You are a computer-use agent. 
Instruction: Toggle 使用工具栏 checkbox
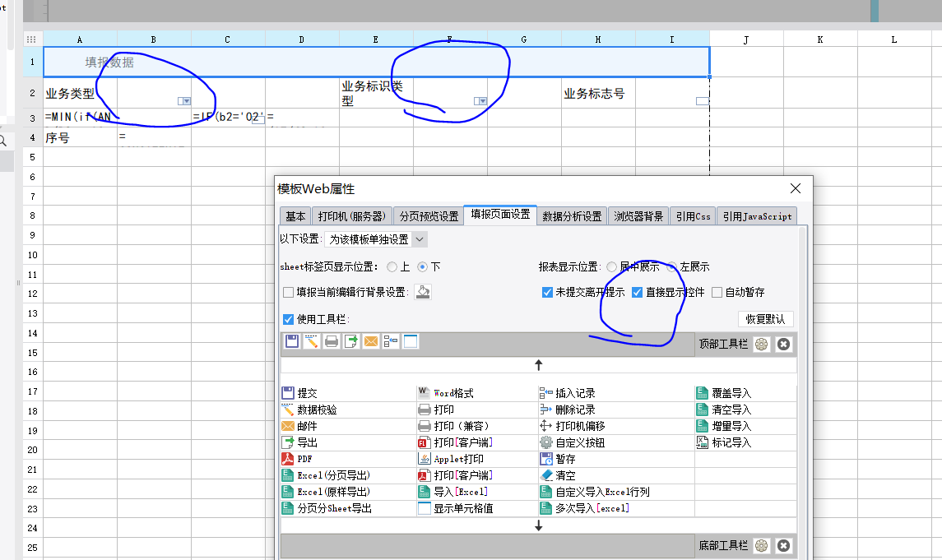(289, 319)
